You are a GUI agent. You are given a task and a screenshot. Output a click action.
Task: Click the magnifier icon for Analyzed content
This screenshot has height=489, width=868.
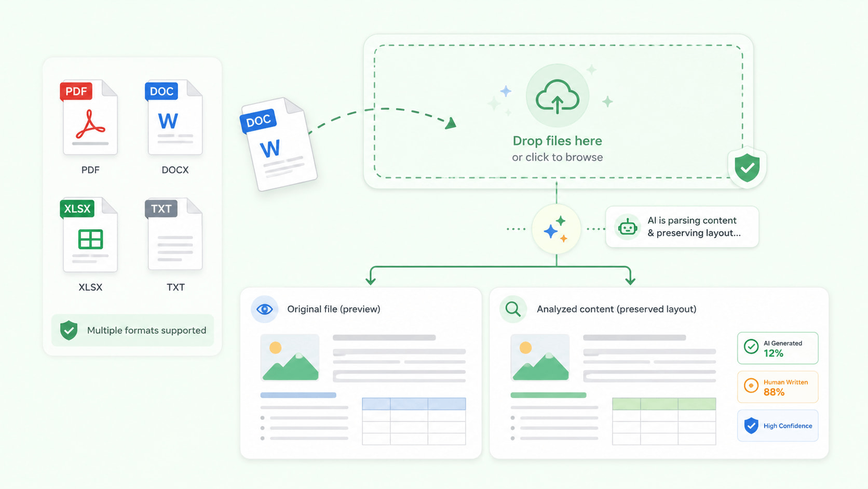pyautogui.click(x=513, y=309)
